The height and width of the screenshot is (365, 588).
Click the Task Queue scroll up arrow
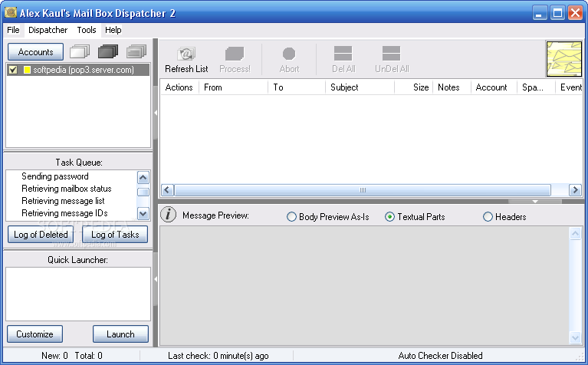(143, 177)
